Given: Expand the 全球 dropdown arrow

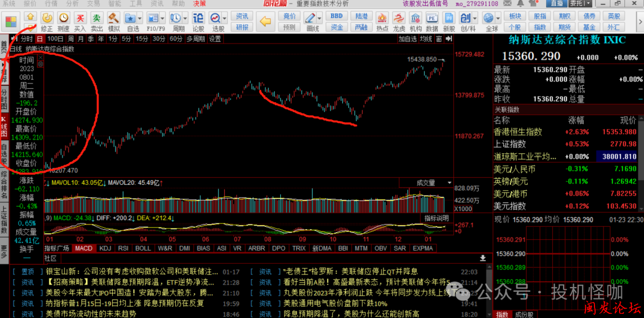Looking at the screenshot, I should coord(497,18).
